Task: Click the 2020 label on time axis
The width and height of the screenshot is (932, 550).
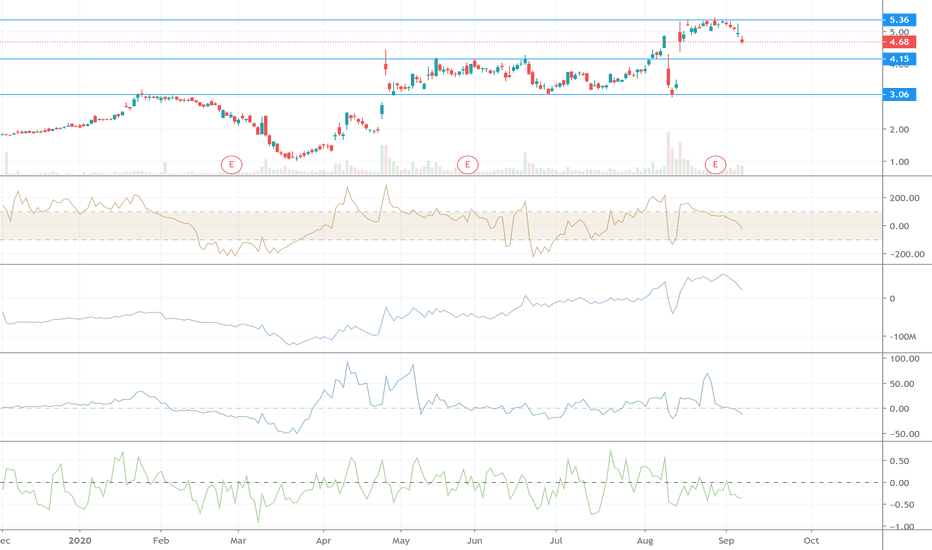Action: pyautogui.click(x=80, y=540)
